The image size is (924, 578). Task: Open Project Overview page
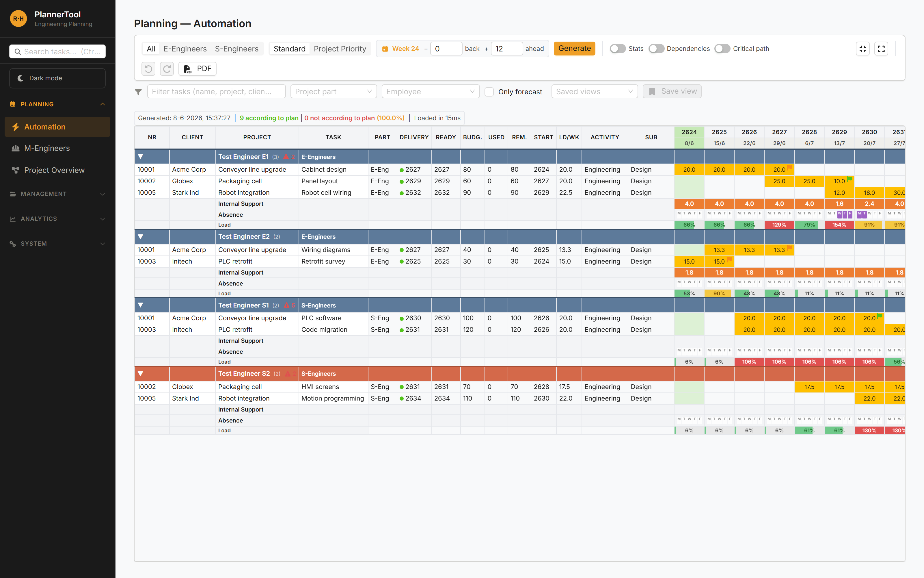pos(57,170)
